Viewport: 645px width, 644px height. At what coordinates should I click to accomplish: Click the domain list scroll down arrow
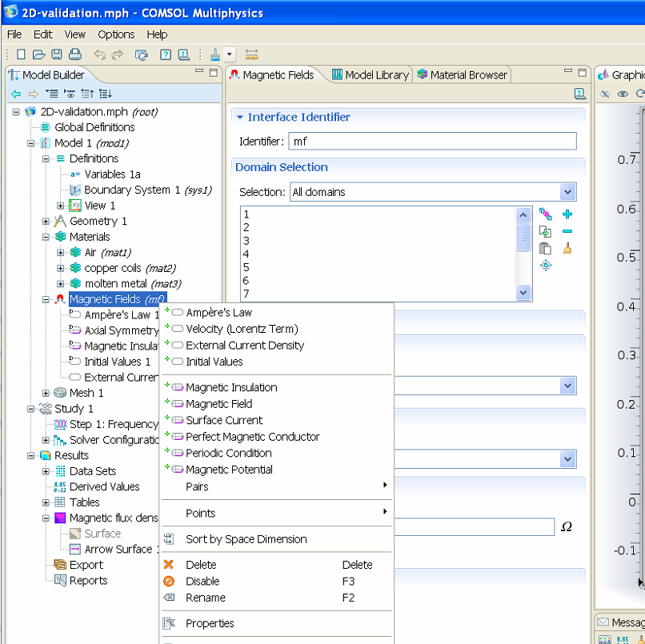pos(523,294)
